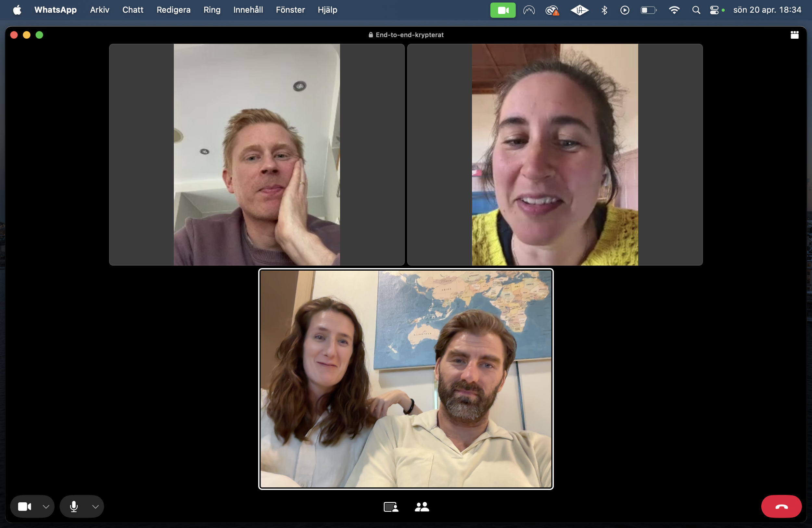Screen dimensions: 812x528
Task: End the call with red hang-up button
Action: (781, 507)
